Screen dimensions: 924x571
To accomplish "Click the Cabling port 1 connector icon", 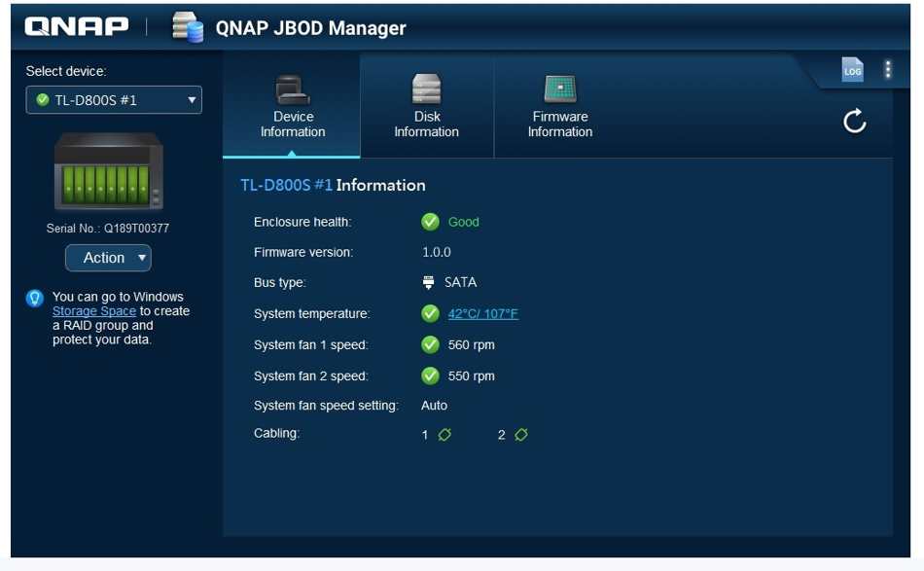I will point(444,435).
